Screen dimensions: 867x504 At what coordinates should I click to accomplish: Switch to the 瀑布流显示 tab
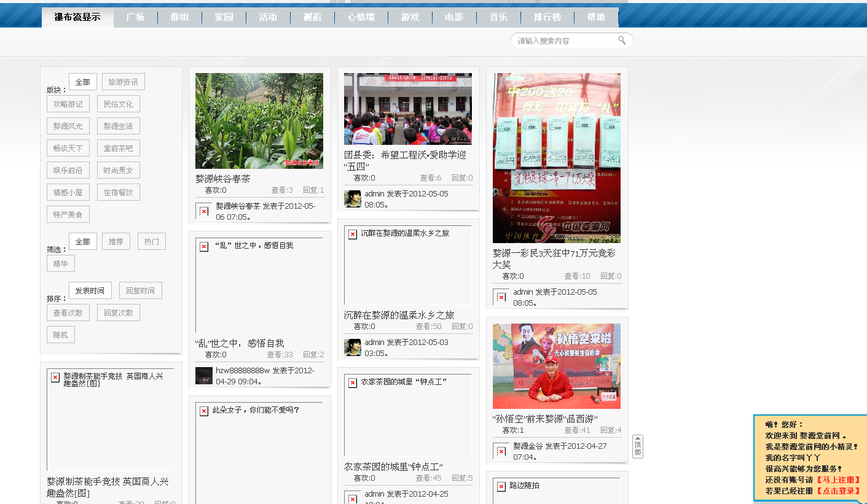(77, 17)
